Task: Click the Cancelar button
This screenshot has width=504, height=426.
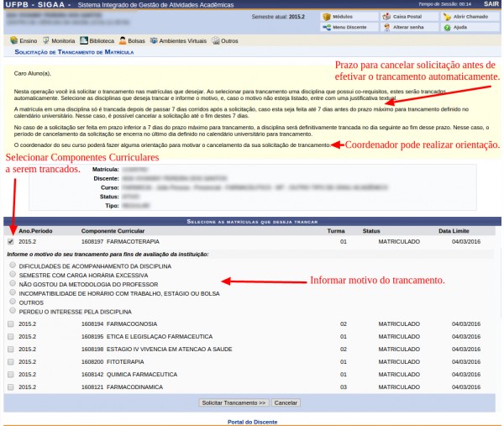Action: click(286, 402)
